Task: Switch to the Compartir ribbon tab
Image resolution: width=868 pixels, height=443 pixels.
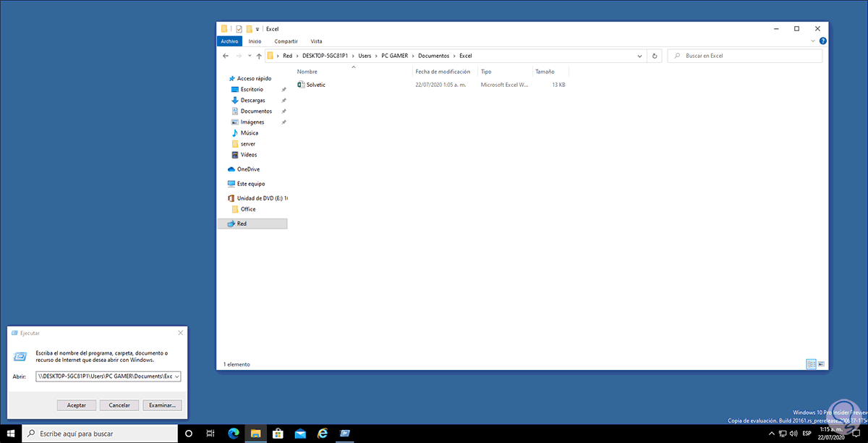Action: (x=286, y=41)
